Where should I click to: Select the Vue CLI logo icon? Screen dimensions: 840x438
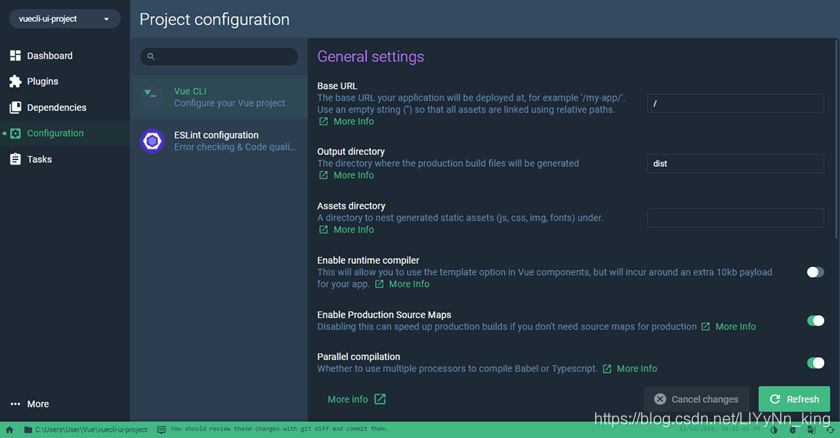click(152, 97)
